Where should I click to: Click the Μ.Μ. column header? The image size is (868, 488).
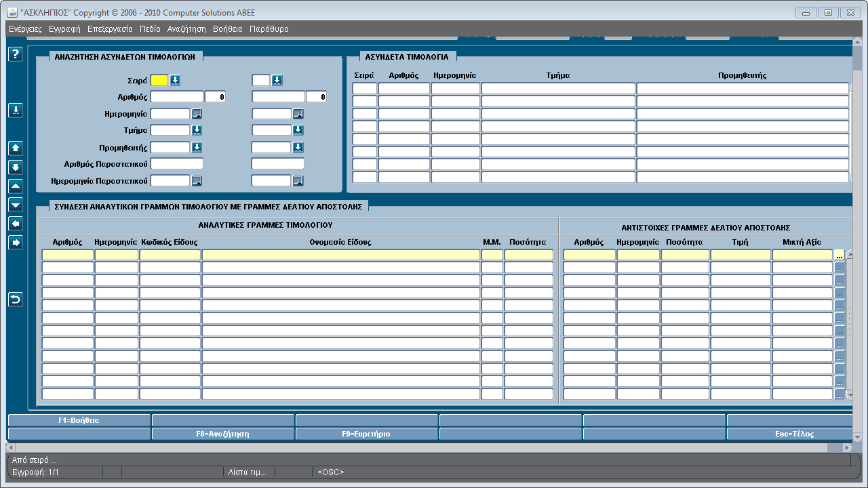click(492, 242)
